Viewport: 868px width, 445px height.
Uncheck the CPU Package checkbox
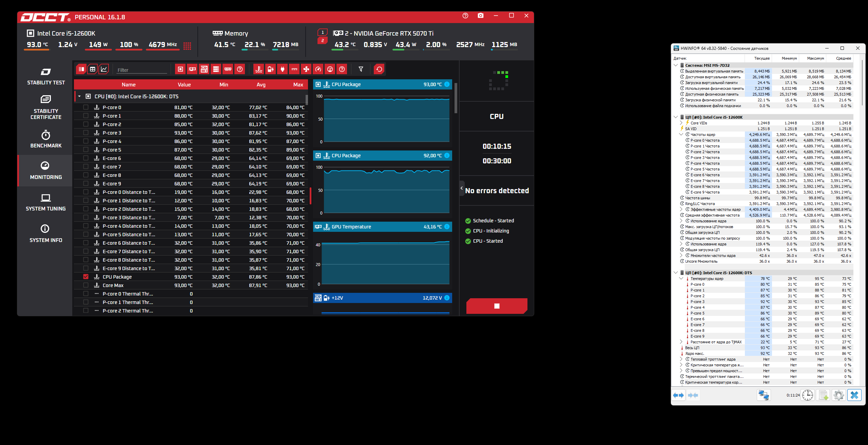pyautogui.click(x=86, y=277)
